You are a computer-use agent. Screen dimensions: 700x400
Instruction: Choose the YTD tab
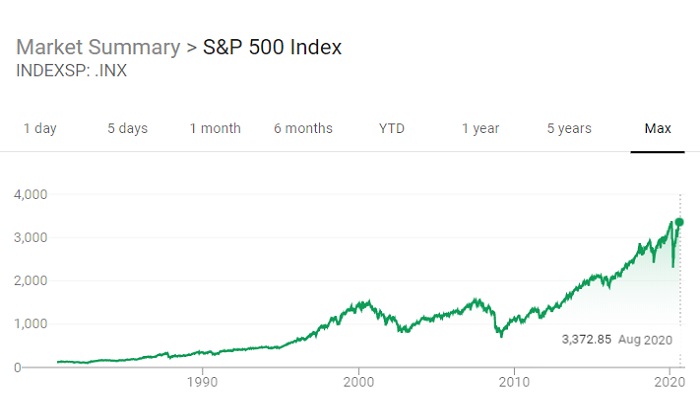392,128
